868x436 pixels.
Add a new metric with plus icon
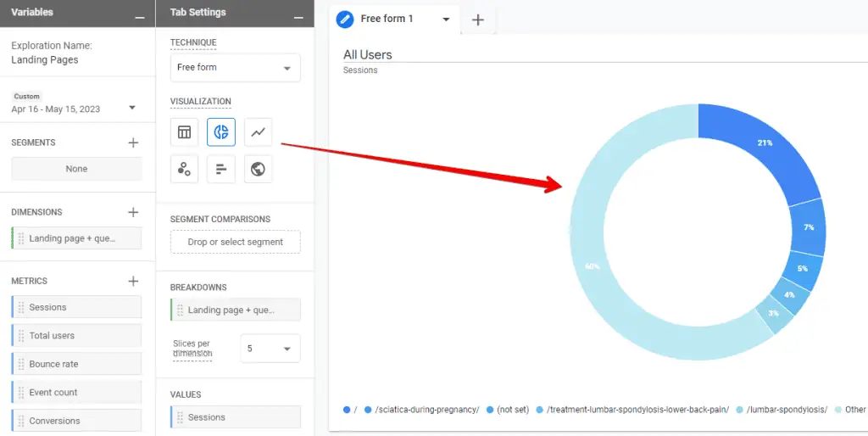[x=133, y=281]
